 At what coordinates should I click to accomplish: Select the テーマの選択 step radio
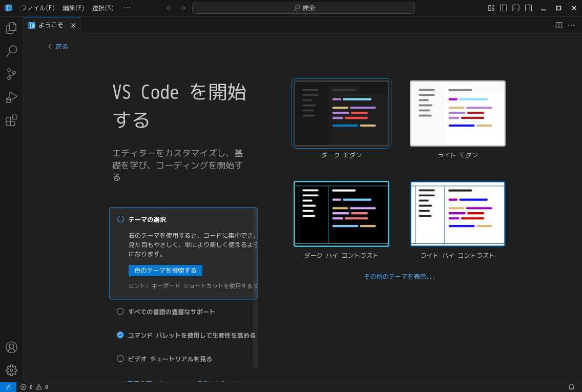pos(121,219)
